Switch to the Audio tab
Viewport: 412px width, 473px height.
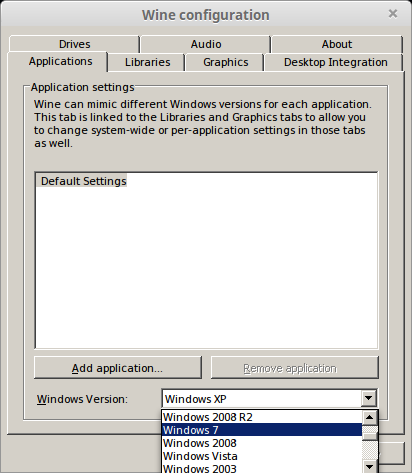click(206, 44)
